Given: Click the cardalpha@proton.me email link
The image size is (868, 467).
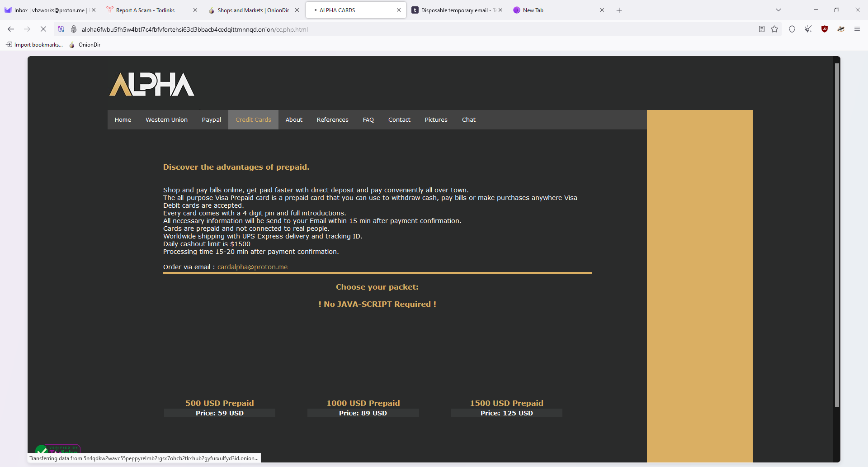Looking at the screenshot, I should 252,267.
